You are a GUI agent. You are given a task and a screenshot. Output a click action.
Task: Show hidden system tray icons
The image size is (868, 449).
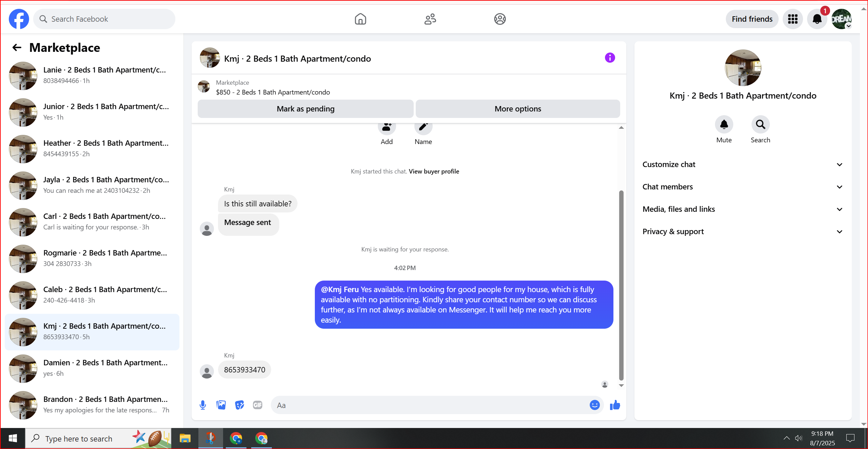coord(787,438)
